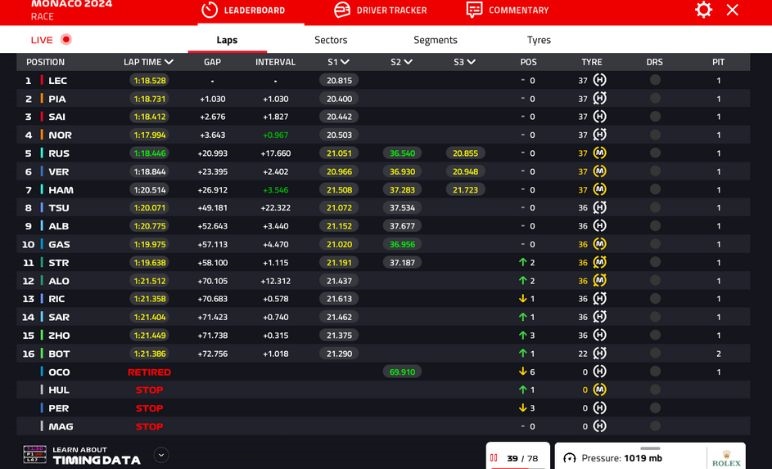This screenshot has width=772, height=469.
Task: Expand the Learn About Timing Data chevron
Action: tap(161, 455)
